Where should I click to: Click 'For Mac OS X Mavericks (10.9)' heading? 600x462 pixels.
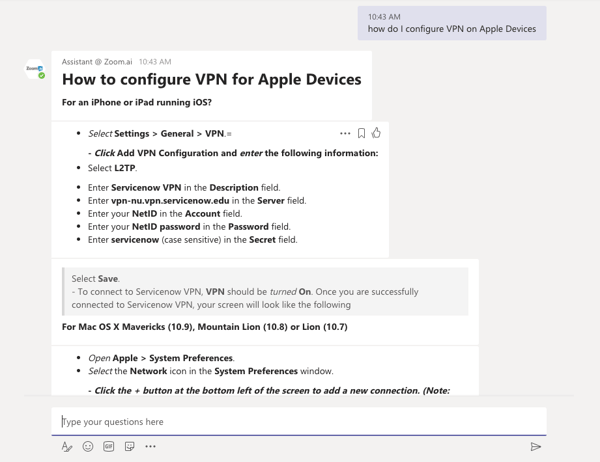click(205, 327)
